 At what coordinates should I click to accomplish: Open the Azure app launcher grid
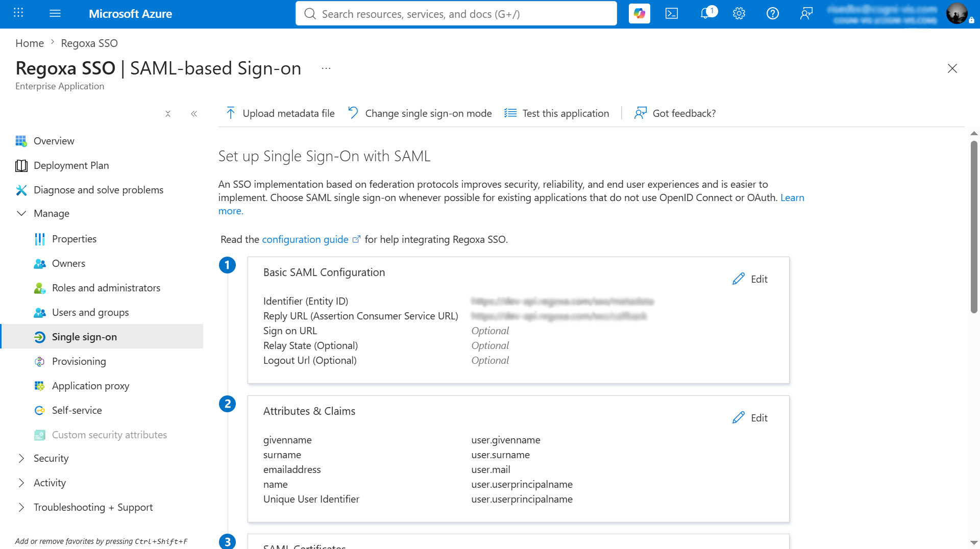click(18, 13)
